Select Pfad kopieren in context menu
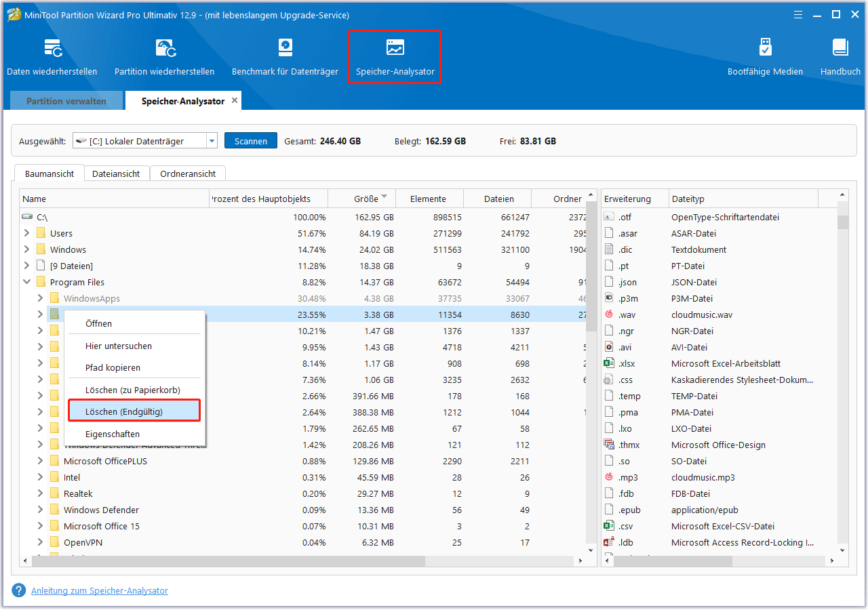Screen dimensions: 868x610 [134, 367]
